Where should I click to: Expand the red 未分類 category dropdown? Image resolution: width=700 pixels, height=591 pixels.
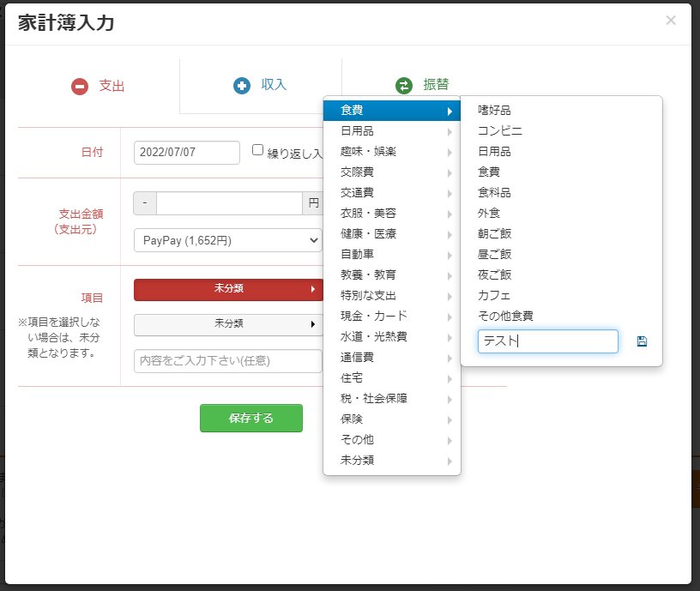pyautogui.click(x=229, y=289)
